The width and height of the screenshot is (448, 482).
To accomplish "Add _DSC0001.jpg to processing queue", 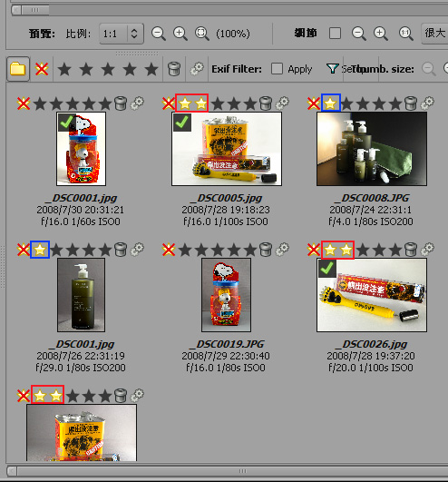I will [x=137, y=103].
